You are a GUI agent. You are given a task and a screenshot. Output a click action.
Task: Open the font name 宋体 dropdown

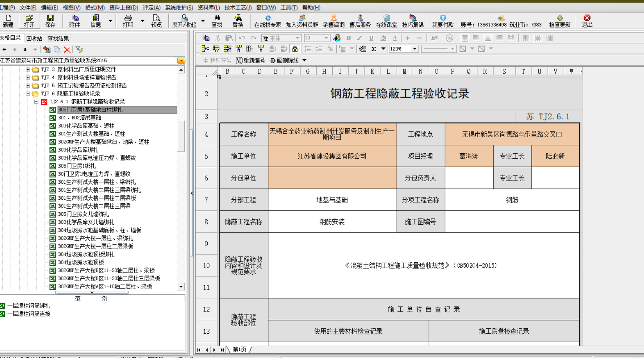[297, 38]
